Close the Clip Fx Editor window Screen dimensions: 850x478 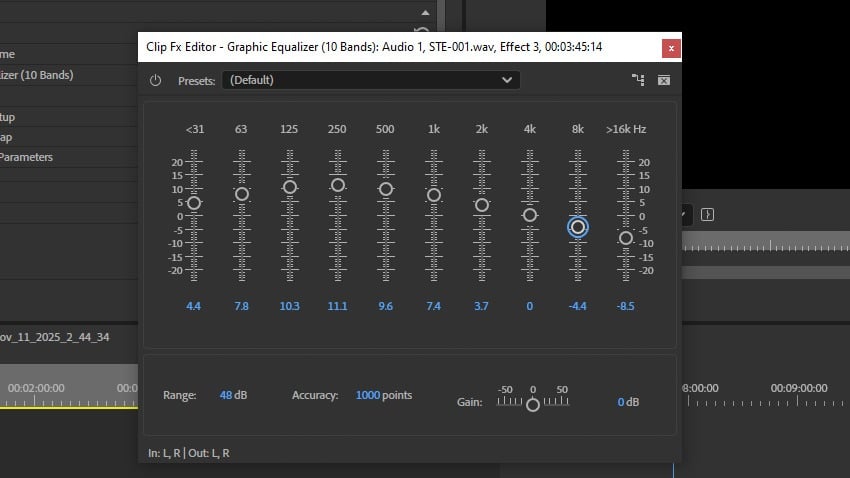coord(671,47)
